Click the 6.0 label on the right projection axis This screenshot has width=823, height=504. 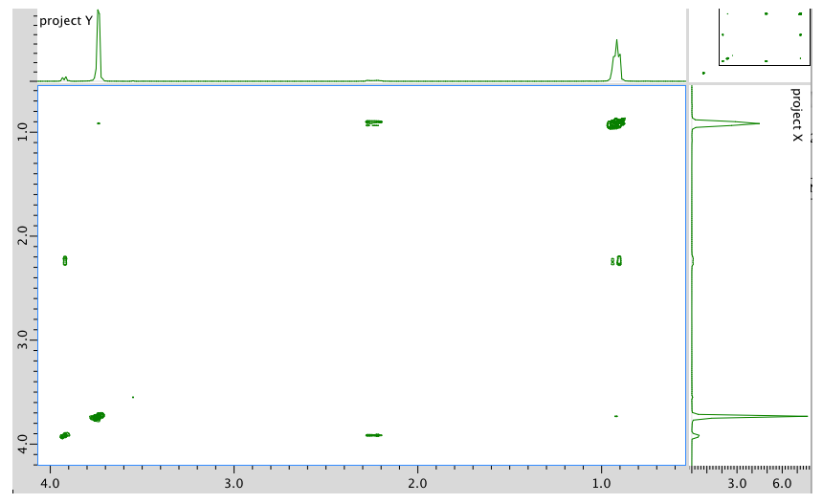pos(781,484)
